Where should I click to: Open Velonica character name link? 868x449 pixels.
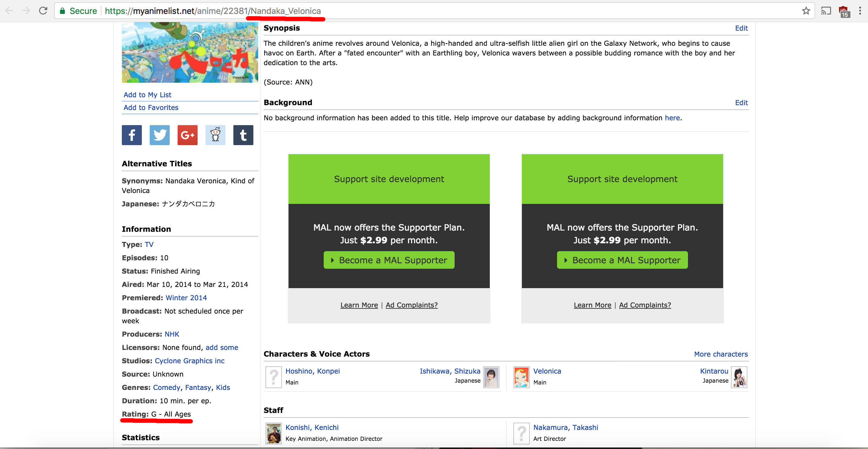[x=547, y=371]
